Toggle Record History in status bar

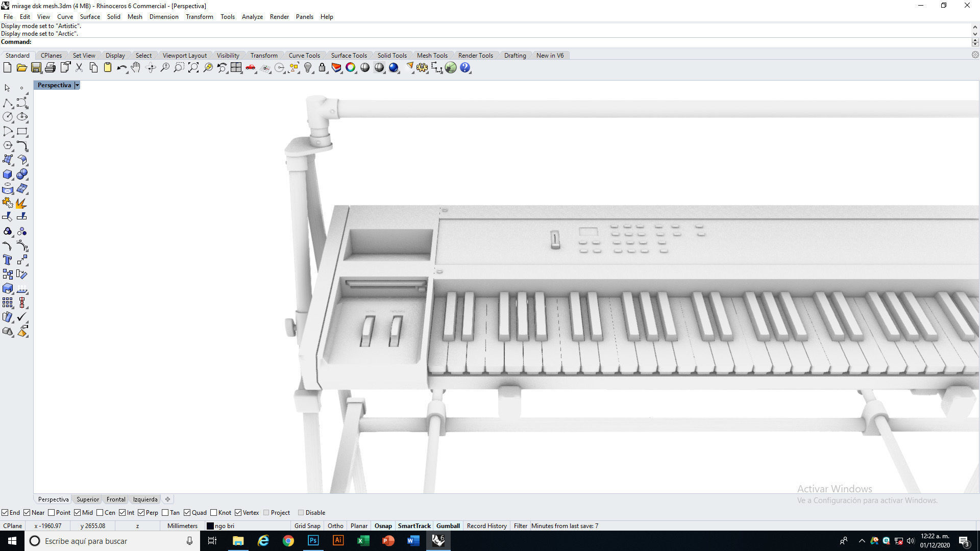pos(486,526)
